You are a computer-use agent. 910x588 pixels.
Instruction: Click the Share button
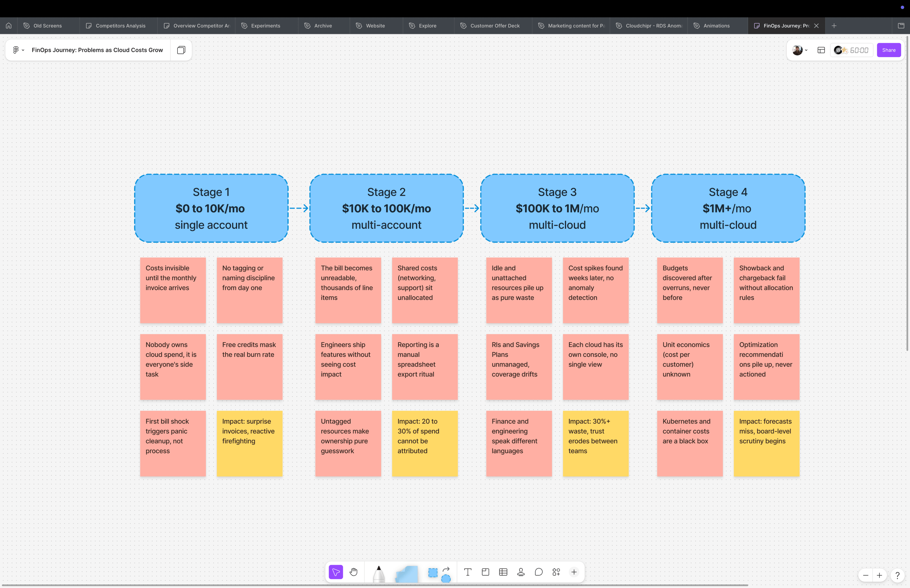[x=889, y=50]
